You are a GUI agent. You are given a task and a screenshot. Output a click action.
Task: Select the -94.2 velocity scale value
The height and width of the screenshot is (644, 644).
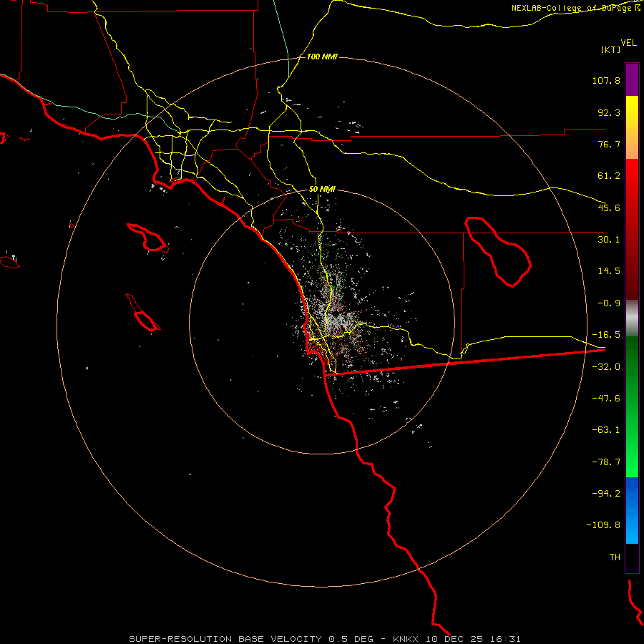[x=606, y=494]
